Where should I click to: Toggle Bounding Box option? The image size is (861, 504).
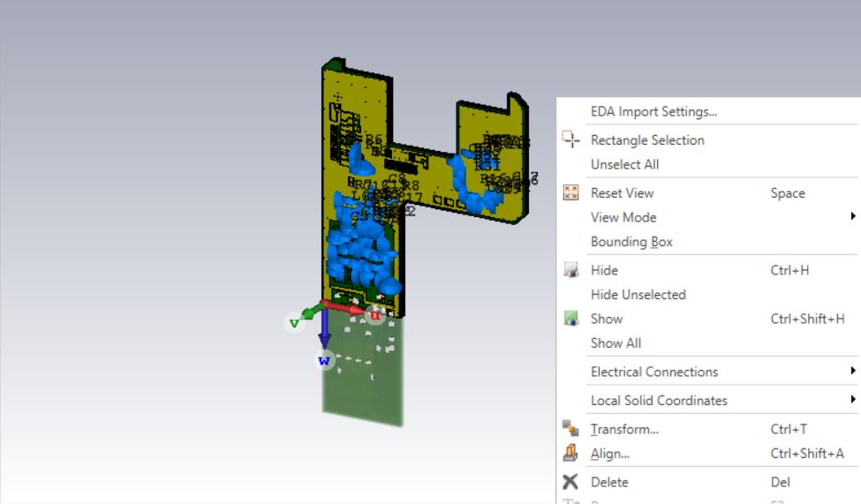631,242
